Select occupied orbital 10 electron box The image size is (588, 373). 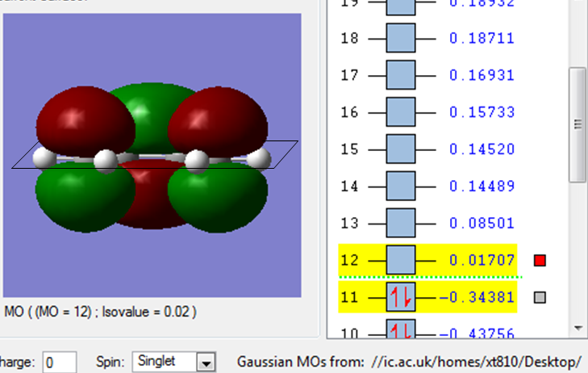[401, 329]
